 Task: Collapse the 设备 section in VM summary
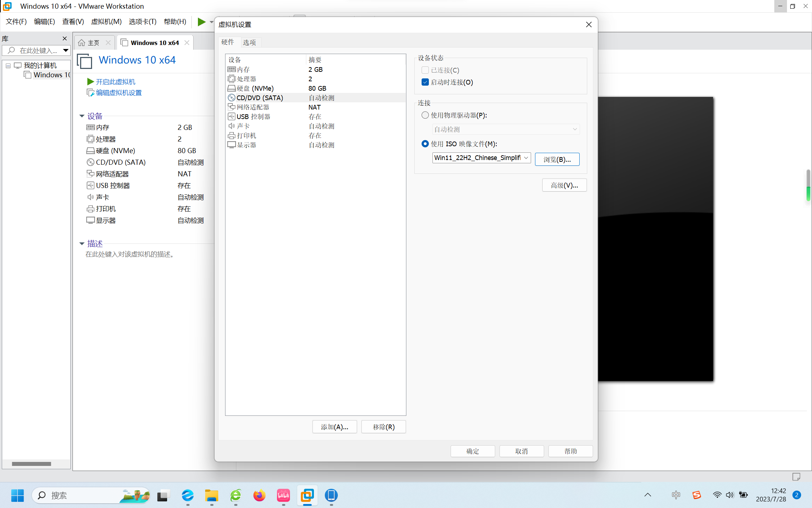[82, 116]
